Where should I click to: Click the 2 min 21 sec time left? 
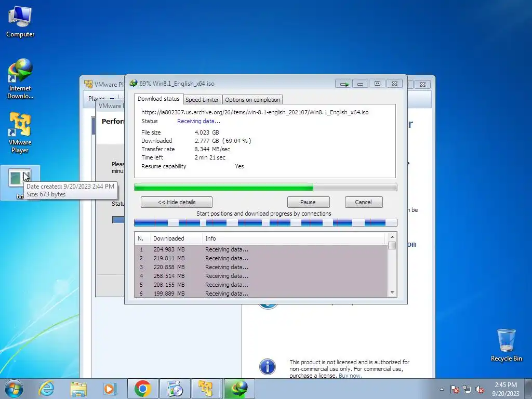(x=210, y=157)
